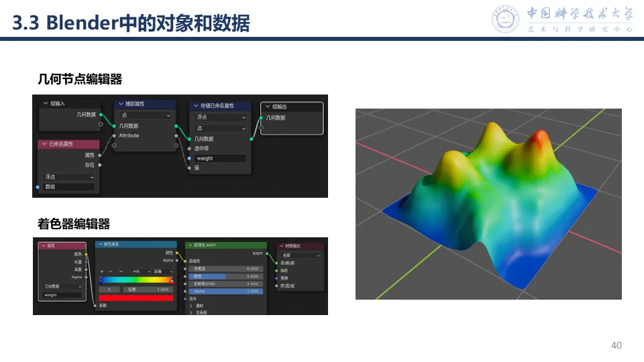Click 已命名属性 属性 output socket
The width and height of the screenshot is (644, 362).
(x=100, y=155)
